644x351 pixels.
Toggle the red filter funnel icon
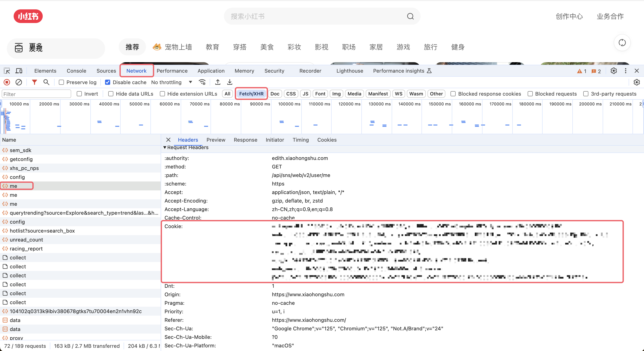[x=34, y=82]
